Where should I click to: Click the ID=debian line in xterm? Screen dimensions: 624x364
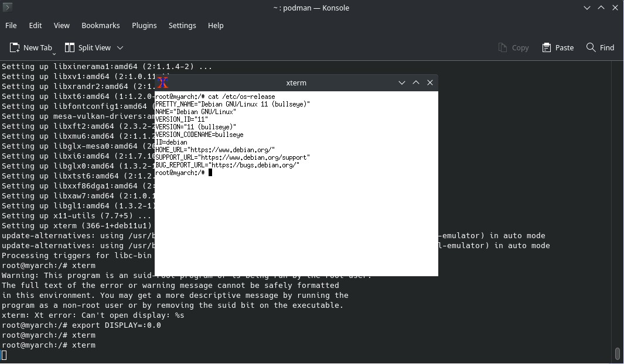[x=171, y=142]
